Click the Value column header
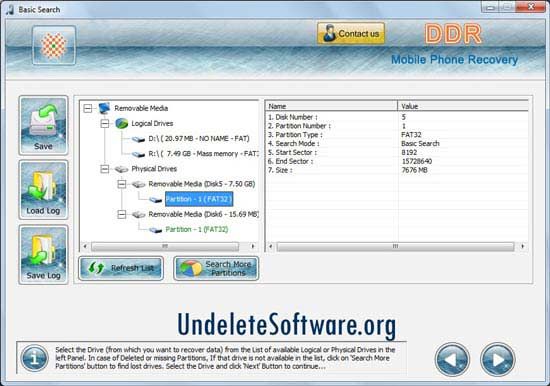The height and width of the screenshot is (386, 550). [x=463, y=106]
